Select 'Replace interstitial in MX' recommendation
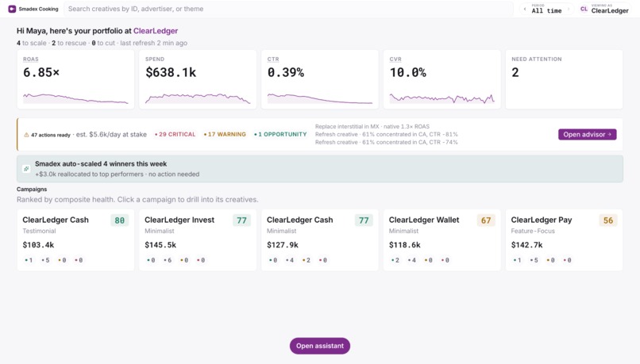This screenshot has height=364, width=640. pyautogui.click(x=372, y=127)
